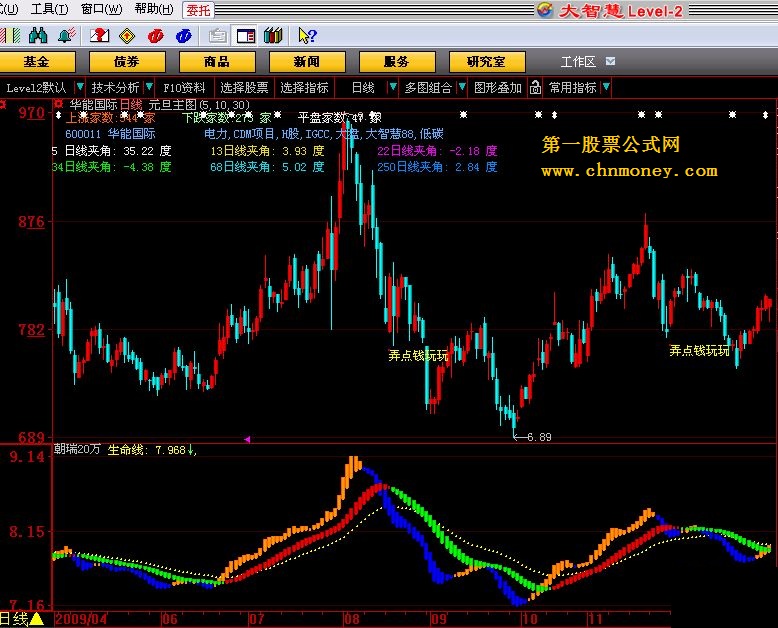Click the www.chnmoney.com link text
The width and height of the screenshot is (778, 628).
(629, 171)
